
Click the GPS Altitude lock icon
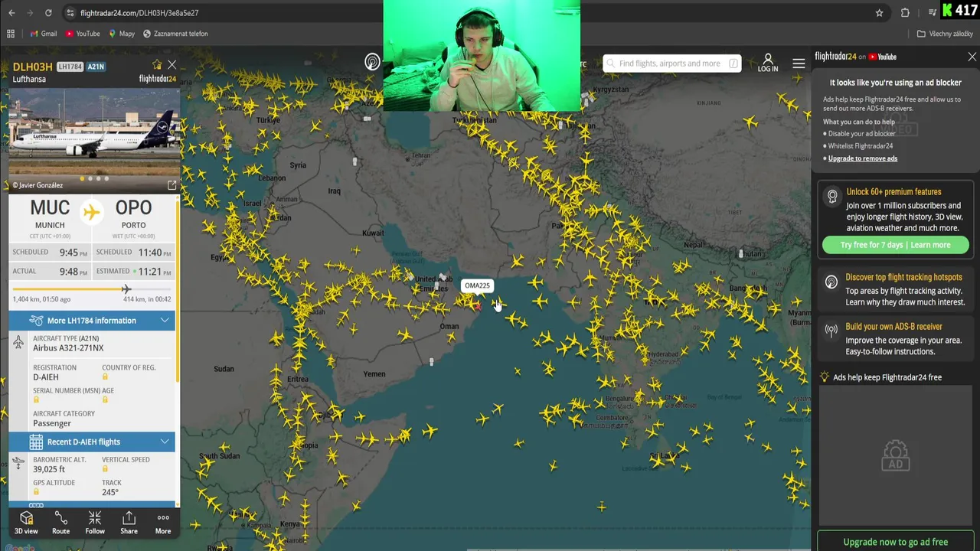pyautogui.click(x=36, y=492)
